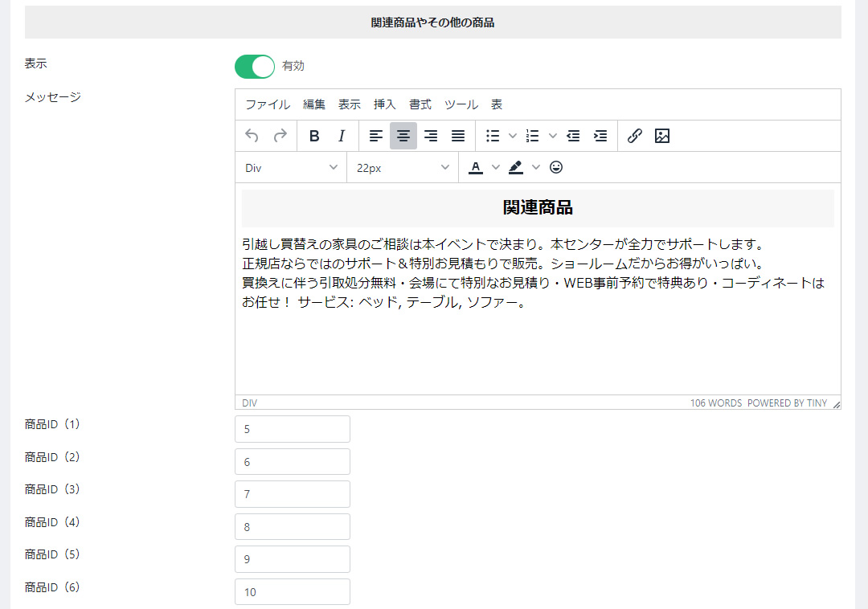Click the DIV element path
The height and width of the screenshot is (609, 868).
[x=250, y=403]
